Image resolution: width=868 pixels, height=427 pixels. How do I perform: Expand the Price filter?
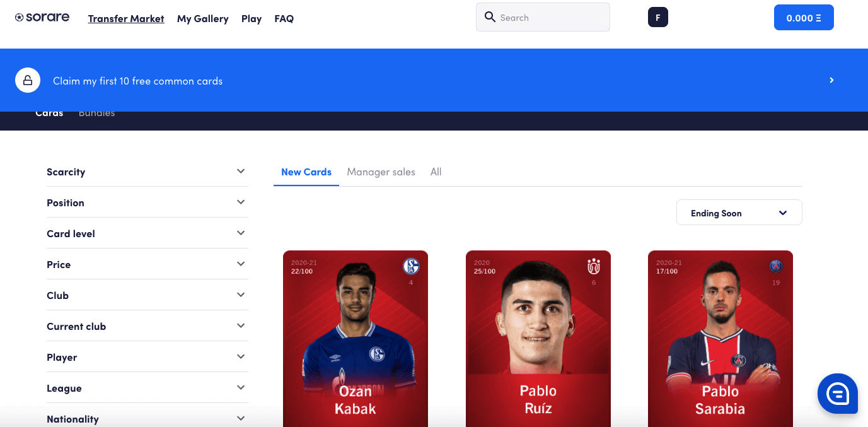click(x=148, y=264)
